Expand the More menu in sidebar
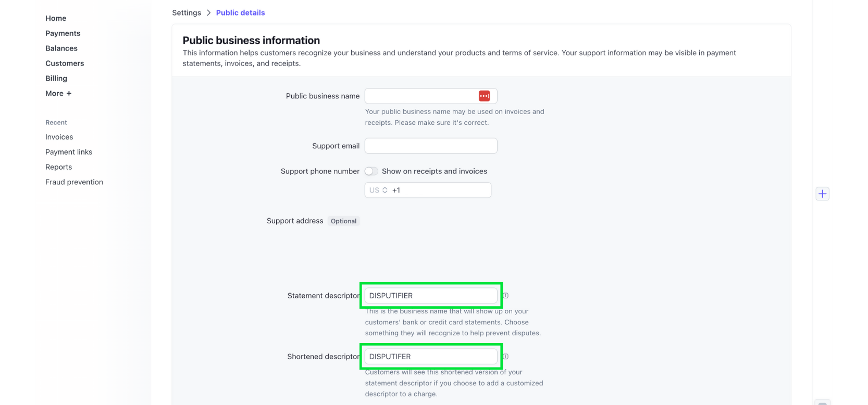The width and height of the screenshot is (868, 405). pos(58,93)
